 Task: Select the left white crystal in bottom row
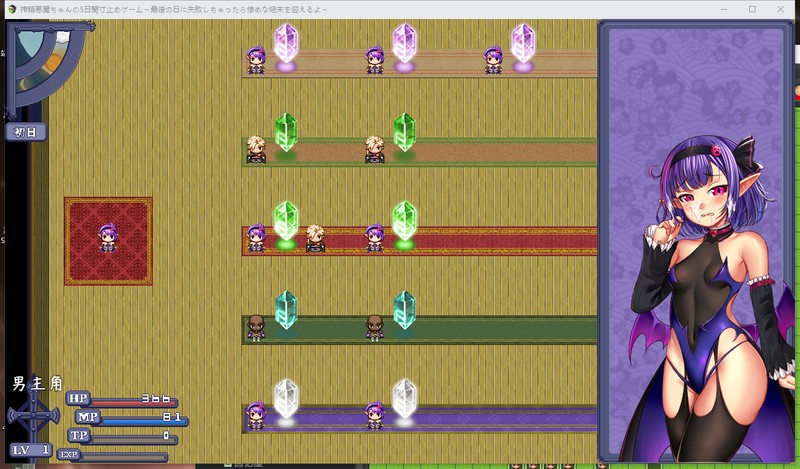pos(286,398)
